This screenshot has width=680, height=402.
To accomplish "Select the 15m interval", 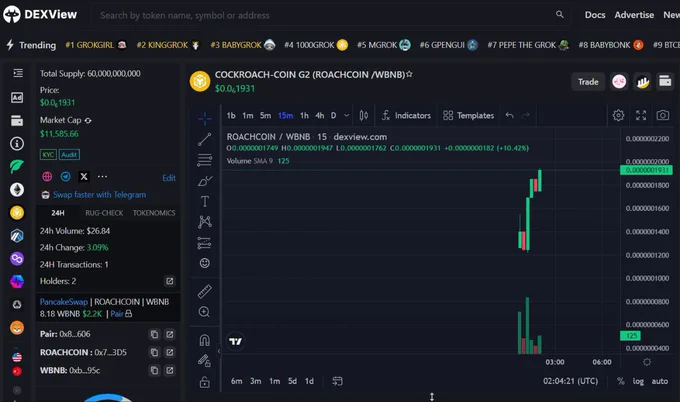I will pyautogui.click(x=285, y=115).
